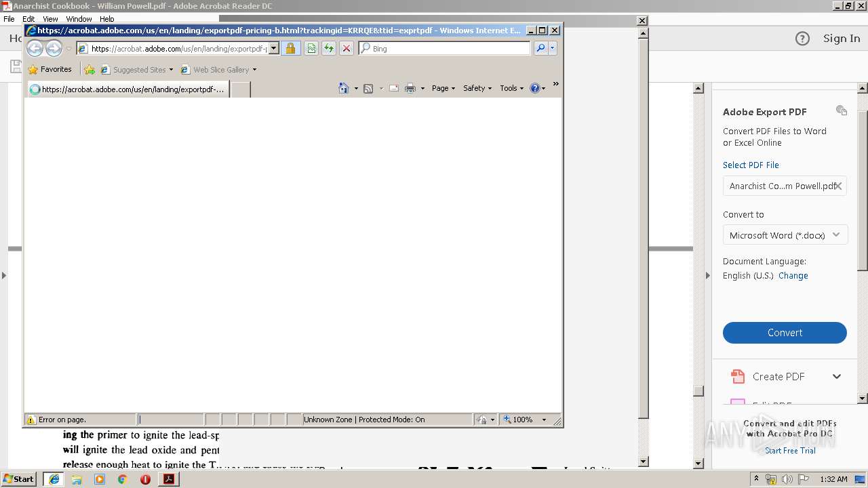
Task: Open the Edit menu in Acrobat
Action: click(x=28, y=19)
